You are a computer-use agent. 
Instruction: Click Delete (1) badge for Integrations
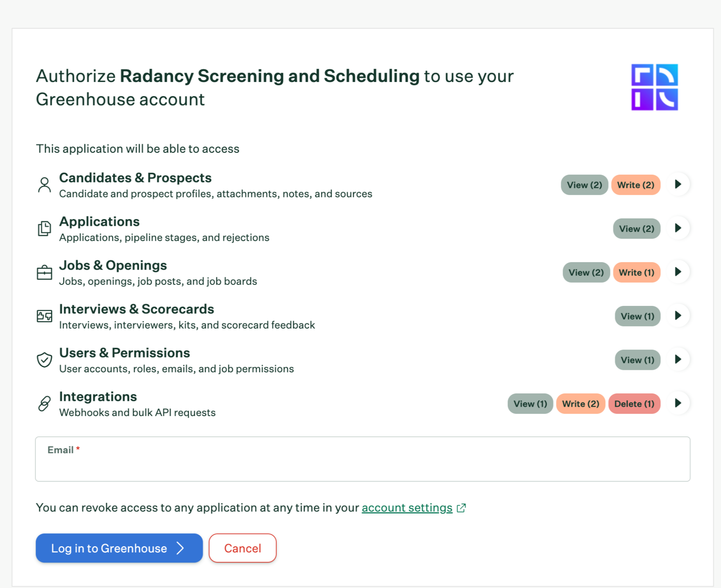[634, 404]
